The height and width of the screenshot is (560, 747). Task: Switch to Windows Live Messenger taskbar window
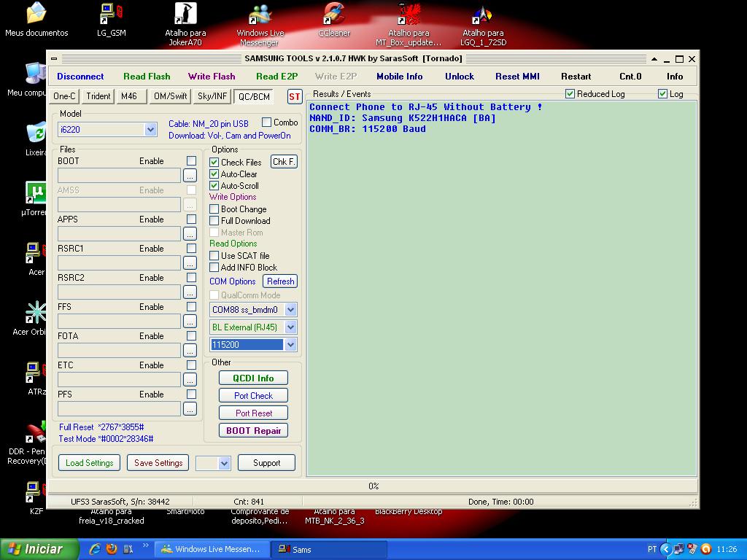[212, 549]
